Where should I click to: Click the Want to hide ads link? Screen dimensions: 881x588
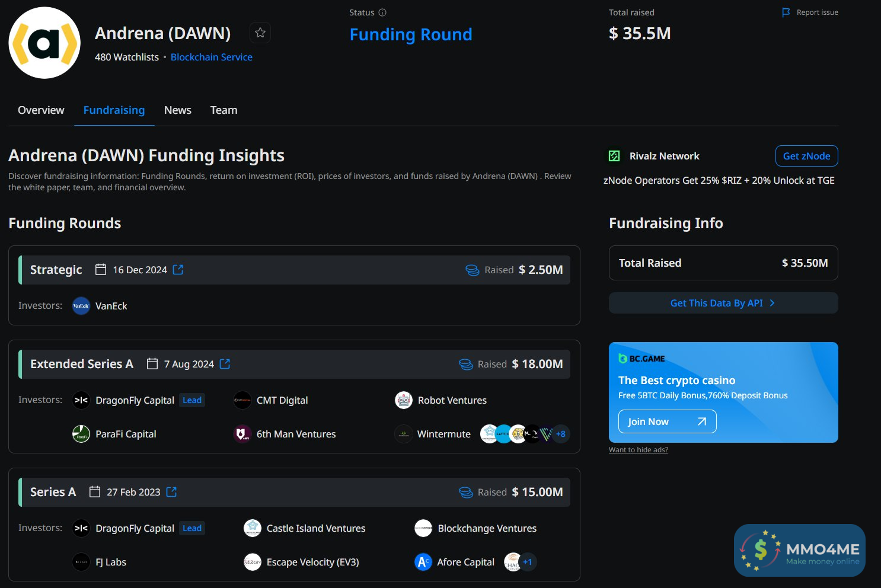pos(638,450)
